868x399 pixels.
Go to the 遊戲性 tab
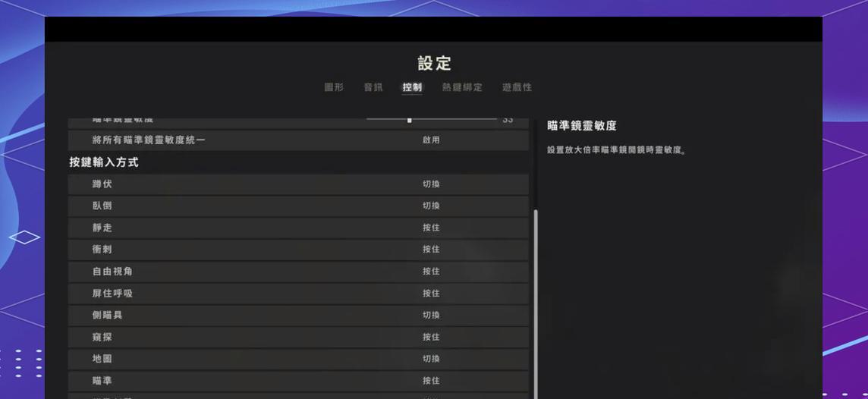[517, 87]
